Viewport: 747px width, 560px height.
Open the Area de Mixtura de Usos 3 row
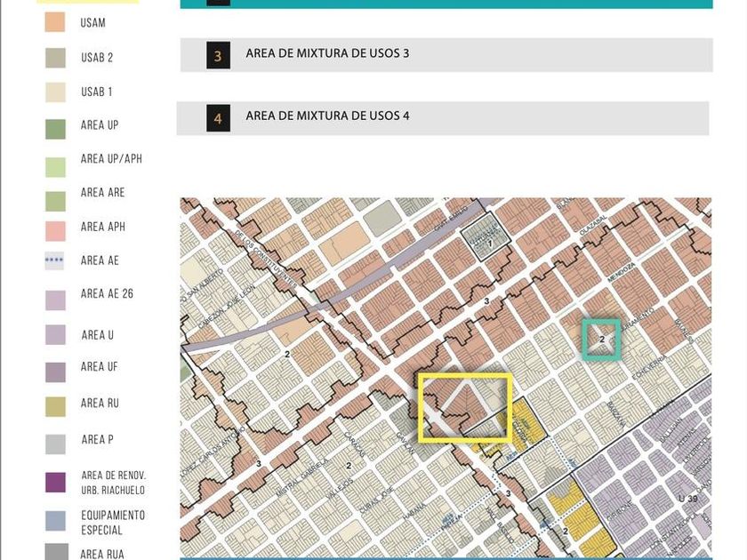446,55
